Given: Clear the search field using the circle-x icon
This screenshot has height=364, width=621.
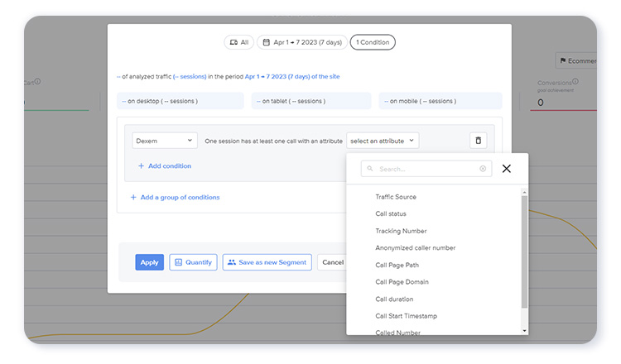Looking at the screenshot, I should pos(483,169).
